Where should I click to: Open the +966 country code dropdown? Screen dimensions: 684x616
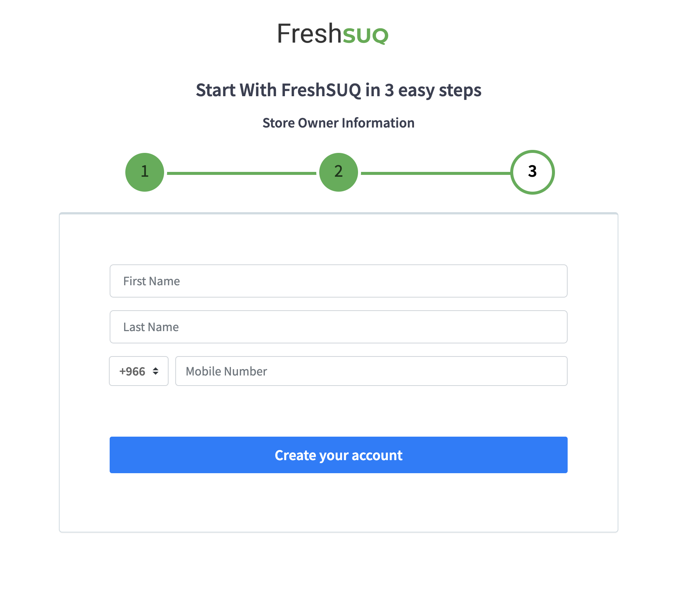click(139, 371)
